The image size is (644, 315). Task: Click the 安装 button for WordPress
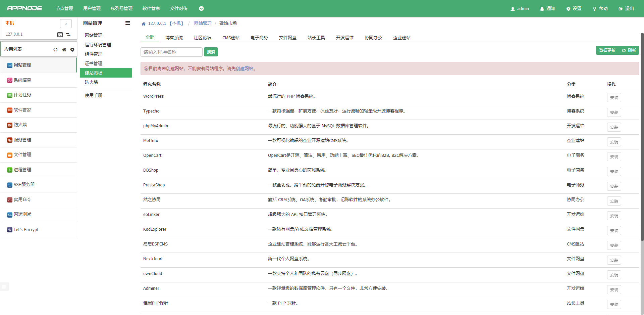pos(614,98)
